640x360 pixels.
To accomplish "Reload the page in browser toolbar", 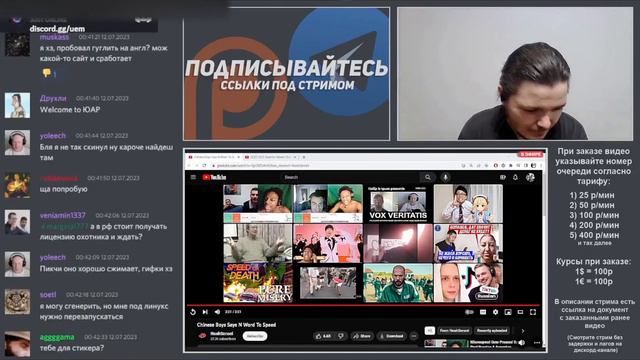I will tap(204, 166).
